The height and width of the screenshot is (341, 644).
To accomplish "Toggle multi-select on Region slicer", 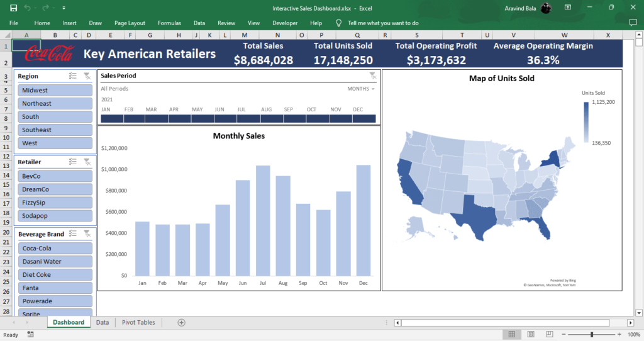I will (73, 76).
